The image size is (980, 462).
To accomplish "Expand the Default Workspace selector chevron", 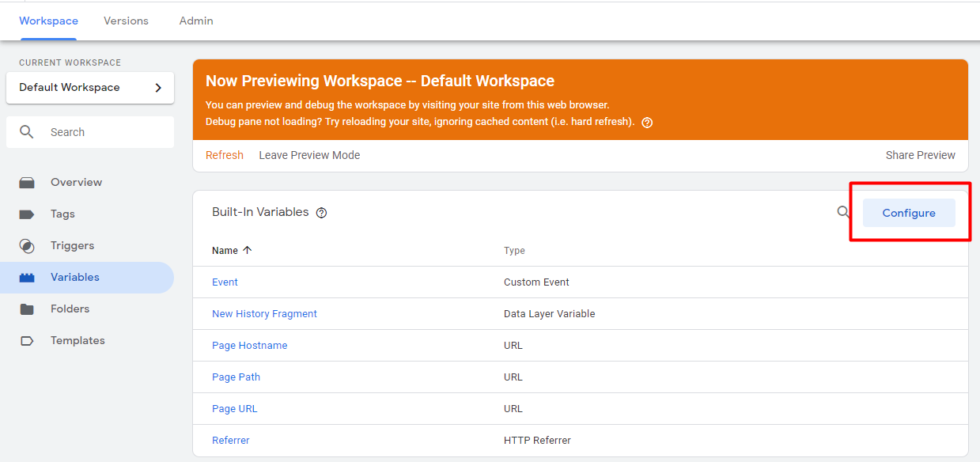I will [158, 88].
